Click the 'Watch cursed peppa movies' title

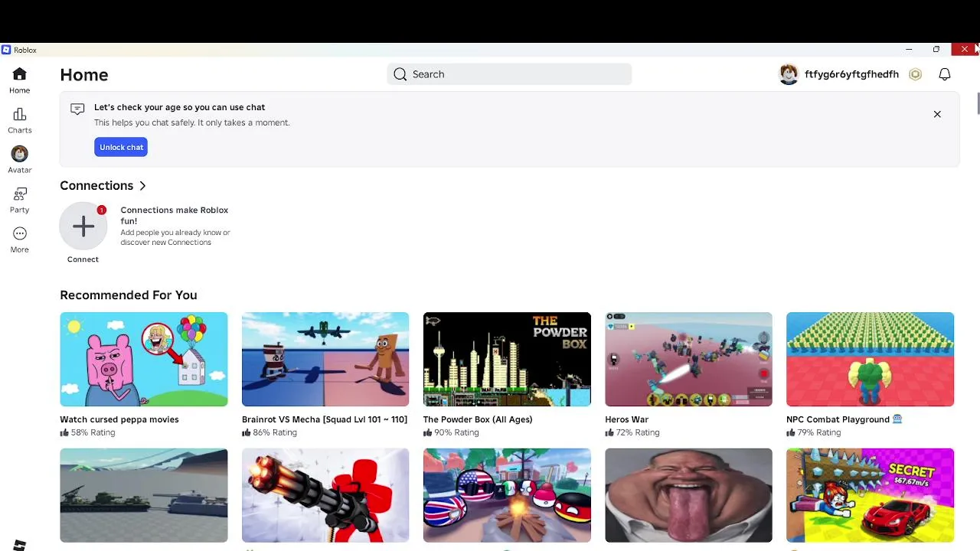pos(119,419)
